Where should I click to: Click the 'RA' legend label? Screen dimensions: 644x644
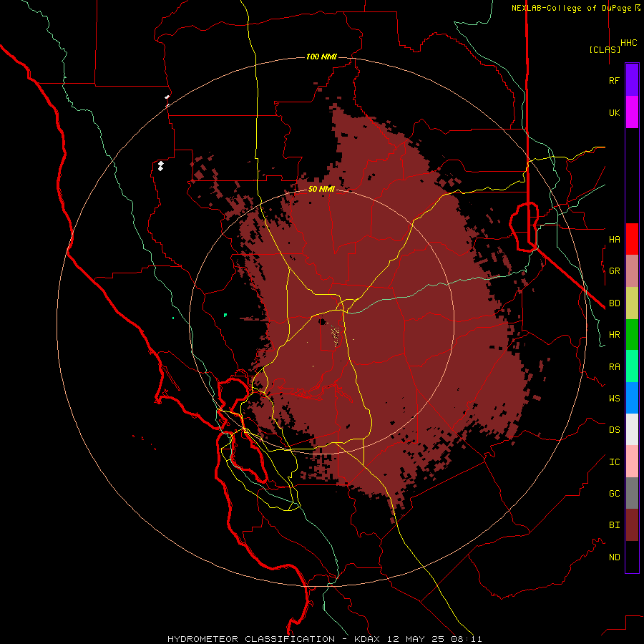(615, 367)
